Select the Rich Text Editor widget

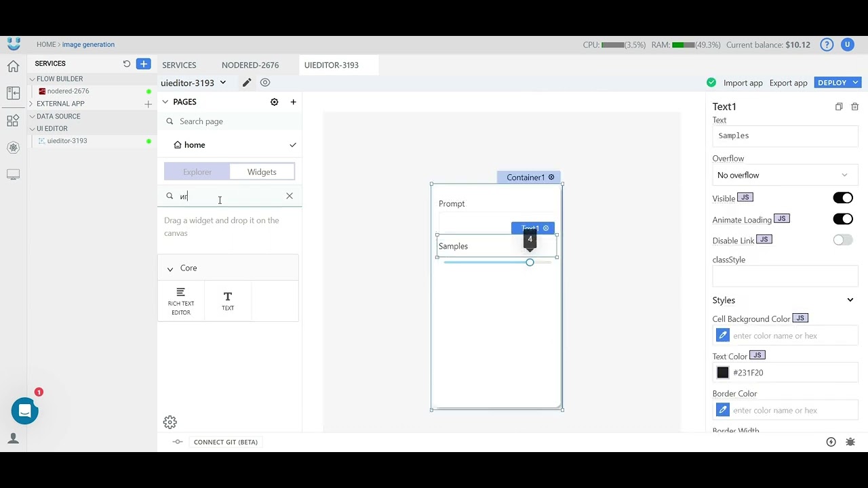click(x=181, y=301)
